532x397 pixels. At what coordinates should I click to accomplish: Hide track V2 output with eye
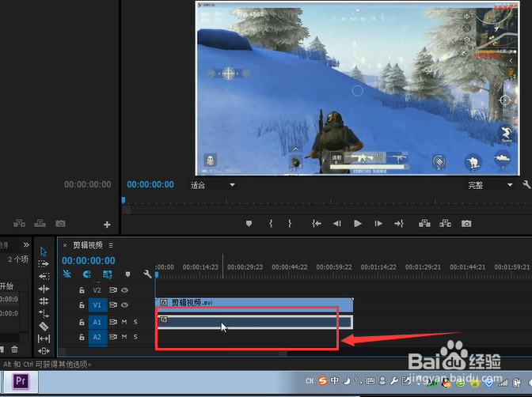[124, 290]
